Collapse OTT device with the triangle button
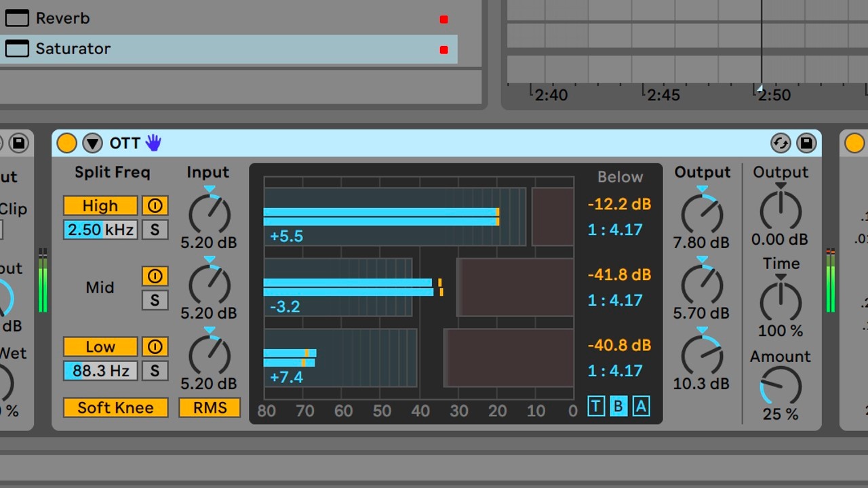868x488 pixels. 92,143
